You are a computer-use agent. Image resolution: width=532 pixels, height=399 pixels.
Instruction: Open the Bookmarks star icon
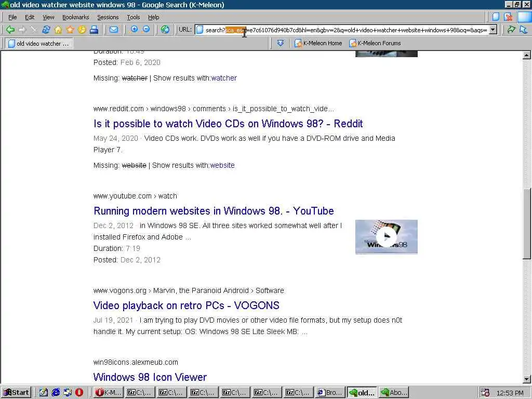click(70, 30)
